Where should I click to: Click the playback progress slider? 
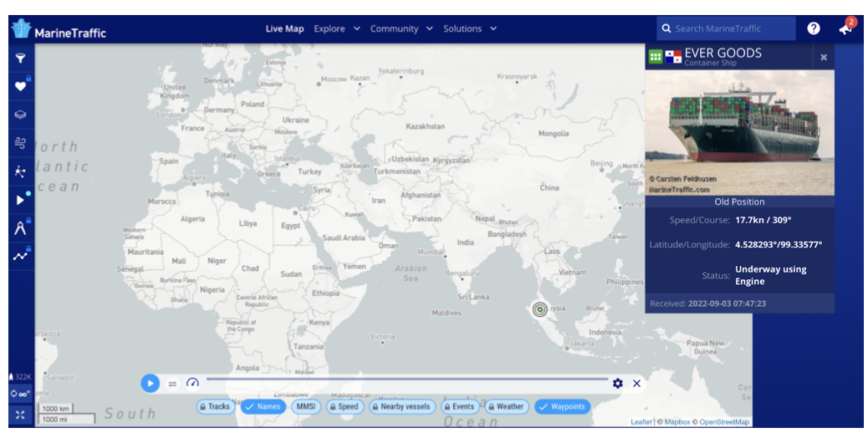[407, 380]
